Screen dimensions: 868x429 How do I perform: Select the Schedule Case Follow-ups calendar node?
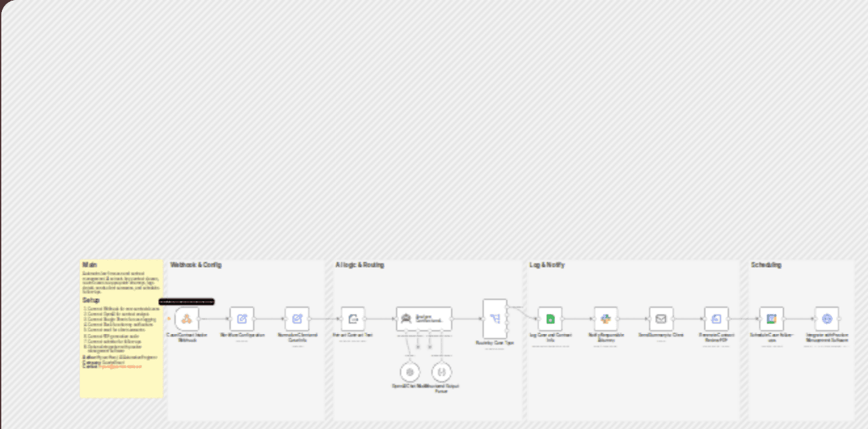pos(772,319)
